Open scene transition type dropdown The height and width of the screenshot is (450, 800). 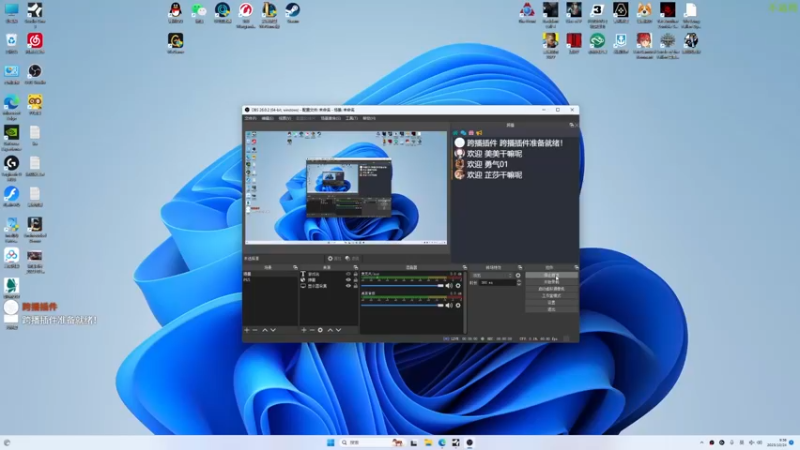[492, 276]
